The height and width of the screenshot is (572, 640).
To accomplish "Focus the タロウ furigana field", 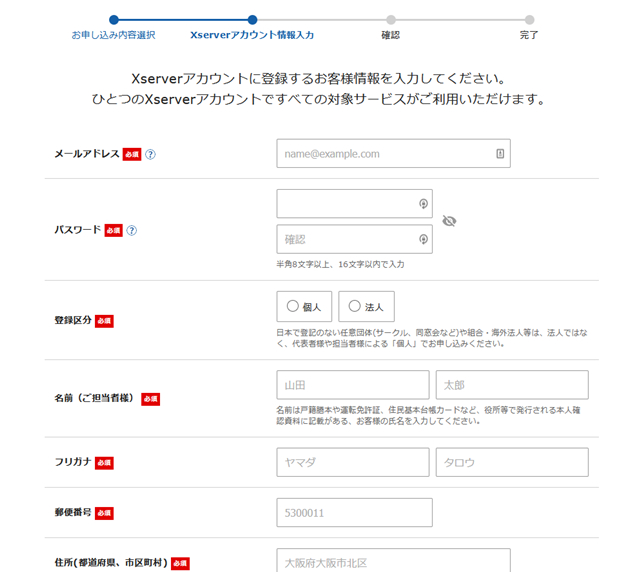I will tap(512, 462).
